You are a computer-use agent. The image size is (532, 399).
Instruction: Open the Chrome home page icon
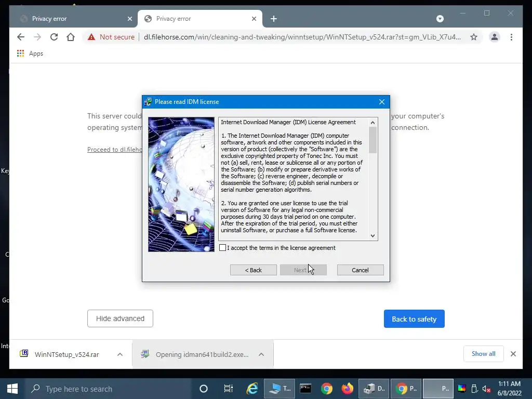[71, 37]
